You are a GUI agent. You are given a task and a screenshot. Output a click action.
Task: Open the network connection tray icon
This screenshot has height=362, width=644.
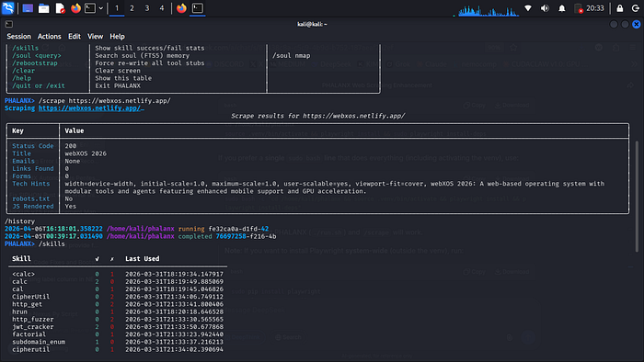(x=528, y=8)
